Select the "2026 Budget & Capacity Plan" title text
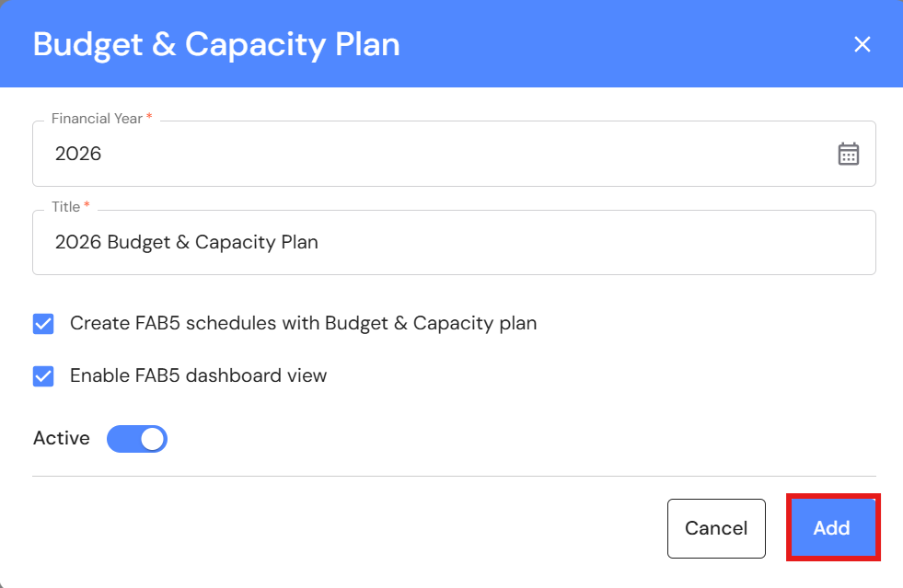 (x=187, y=243)
